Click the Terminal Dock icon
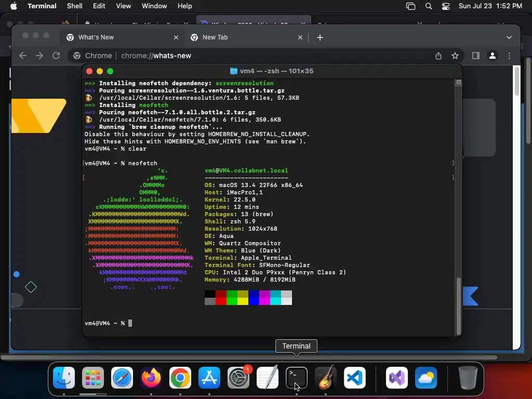 point(297,378)
